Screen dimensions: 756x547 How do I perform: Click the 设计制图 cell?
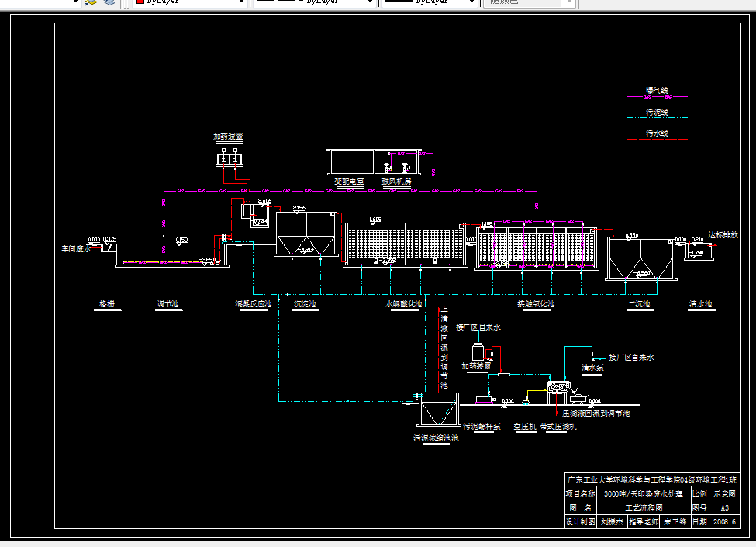point(581,522)
